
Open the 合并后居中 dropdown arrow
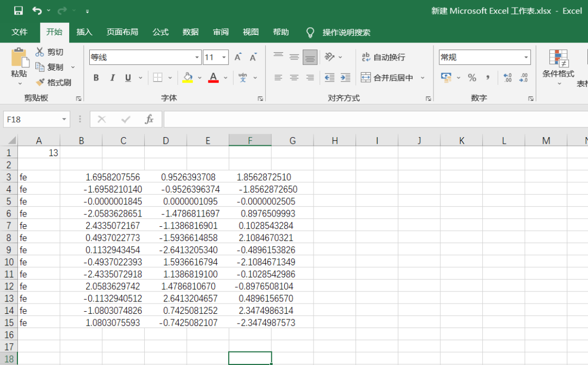(422, 78)
